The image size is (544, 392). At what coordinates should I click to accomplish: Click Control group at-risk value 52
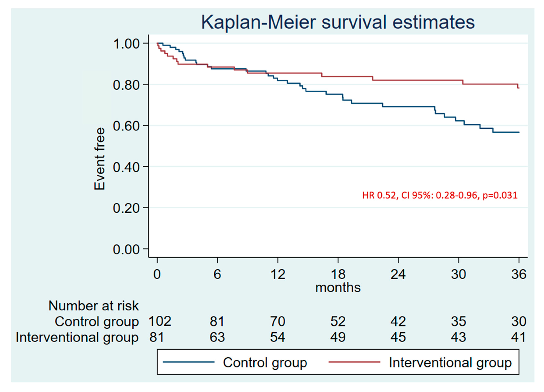click(x=338, y=321)
